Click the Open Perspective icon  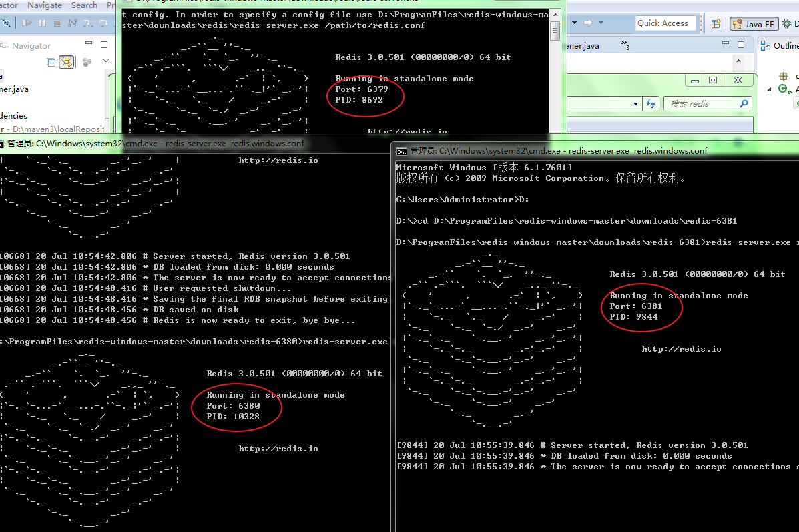click(716, 23)
